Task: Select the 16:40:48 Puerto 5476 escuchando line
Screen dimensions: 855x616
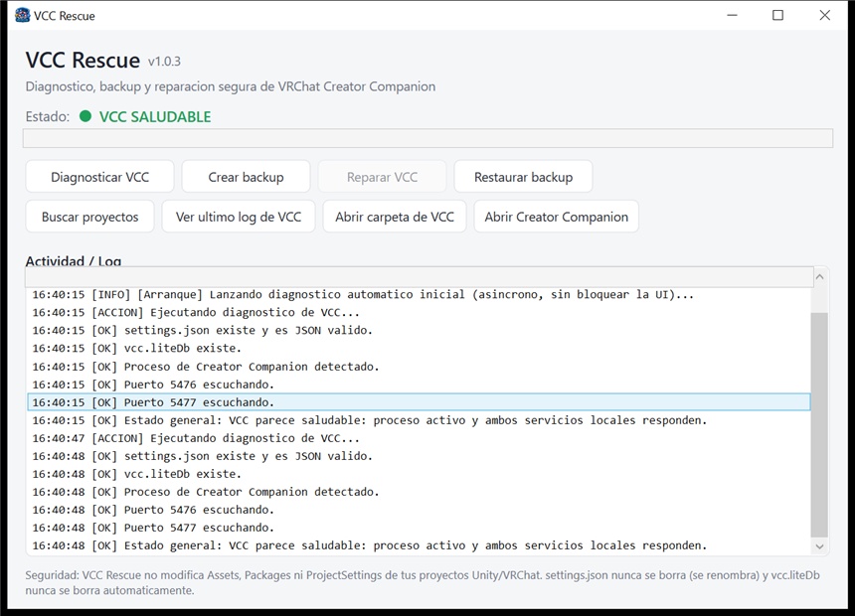Action: [x=419, y=510]
